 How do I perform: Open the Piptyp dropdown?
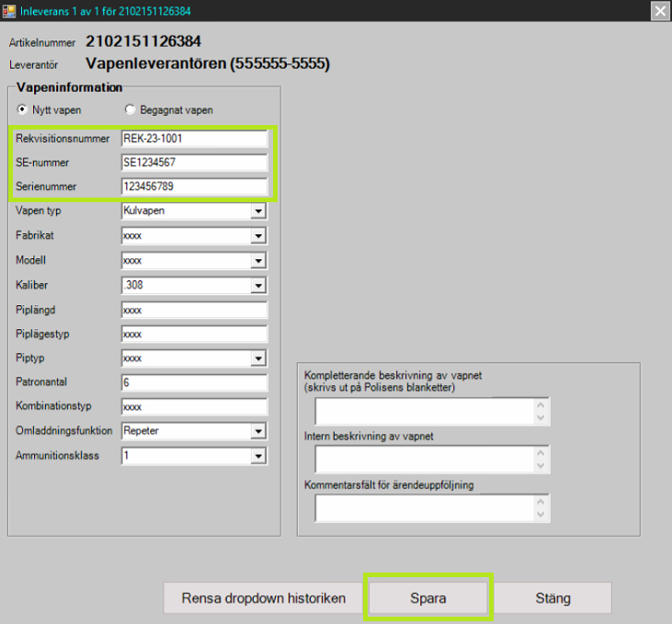tap(257, 358)
